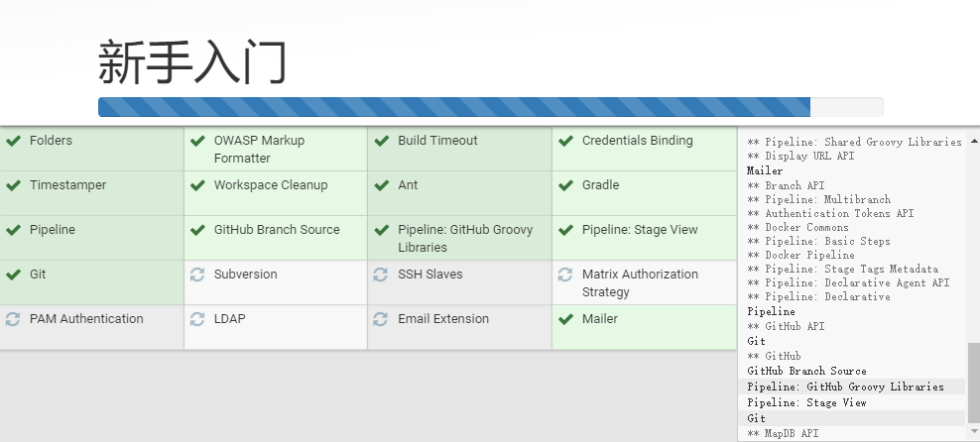Viewport: 980px width, 442px height.
Task: Click the sync icon beside Matrix Authorization Strategy
Action: [x=565, y=275]
